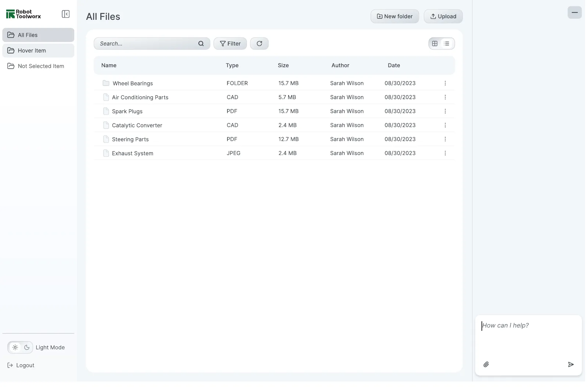Focus the Search input field

(152, 43)
